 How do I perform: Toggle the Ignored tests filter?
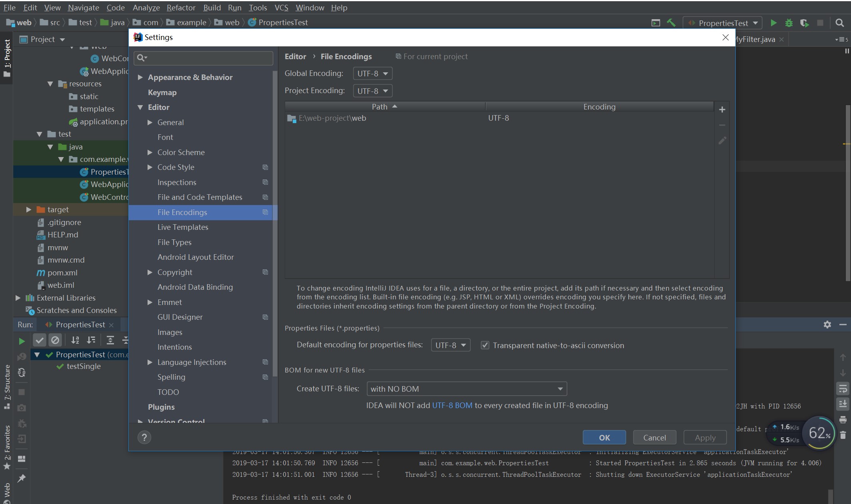pos(55,340)
